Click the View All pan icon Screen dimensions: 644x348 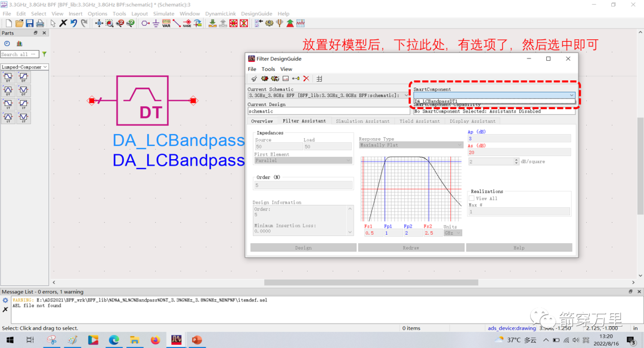(x=99, y=23)
